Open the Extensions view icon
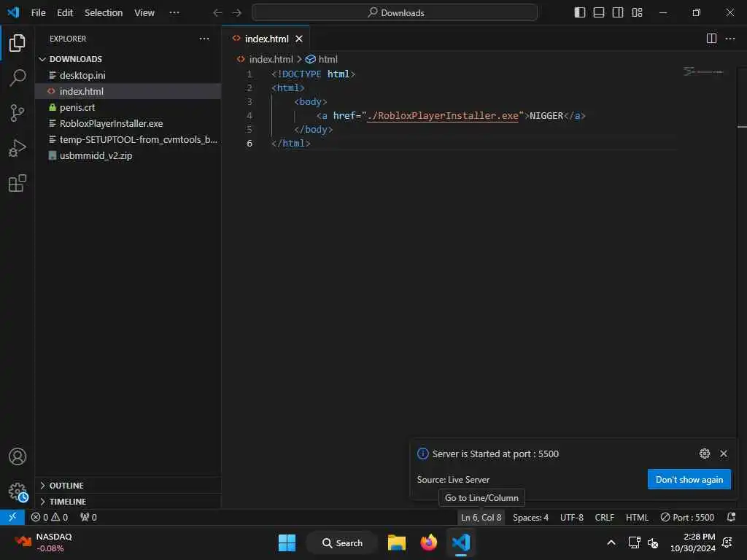The height and width of the screenshot is (560, 747). click(18, 183)
